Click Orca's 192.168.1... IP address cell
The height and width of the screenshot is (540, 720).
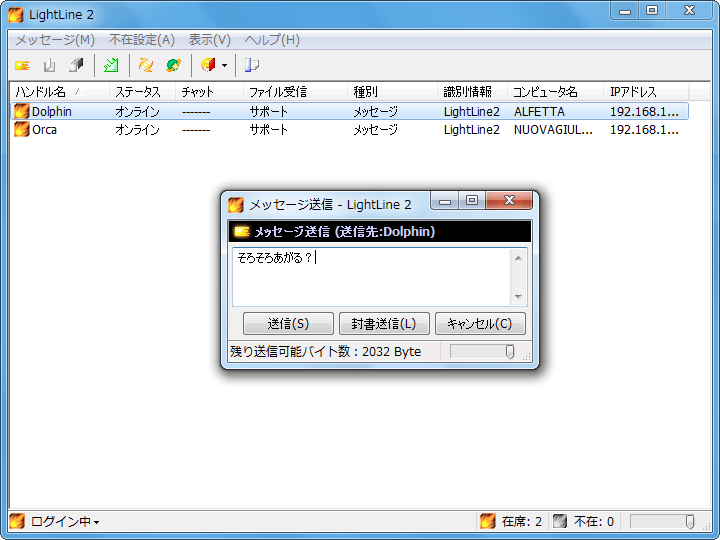click(644, 129)
